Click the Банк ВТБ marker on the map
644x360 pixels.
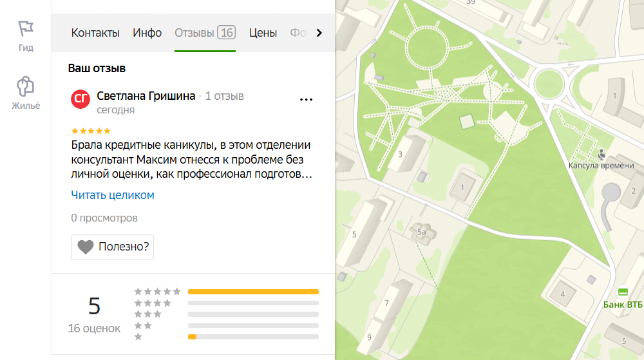point(623,292)
